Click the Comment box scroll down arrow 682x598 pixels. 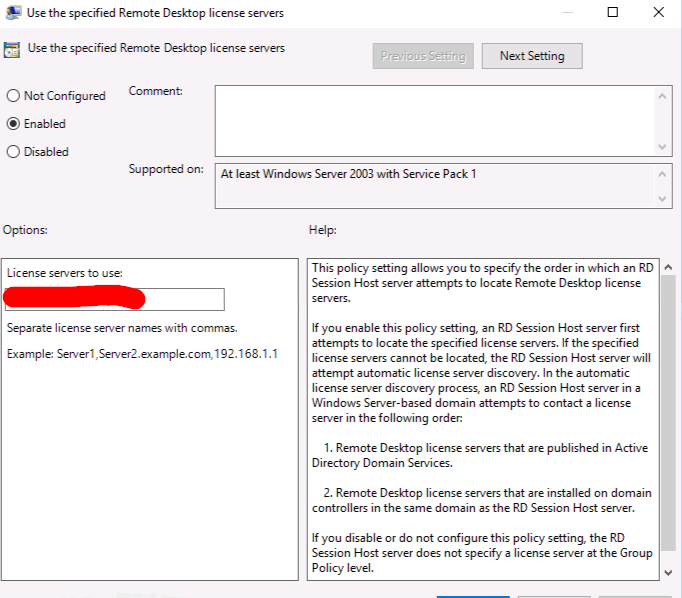[662, 147]
